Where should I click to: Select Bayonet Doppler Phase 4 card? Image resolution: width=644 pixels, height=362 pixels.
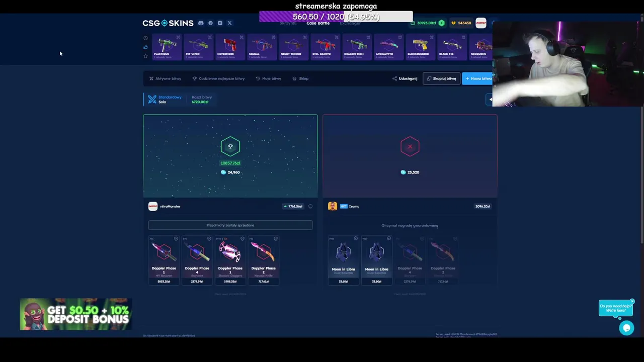click(x=197, y=260)
